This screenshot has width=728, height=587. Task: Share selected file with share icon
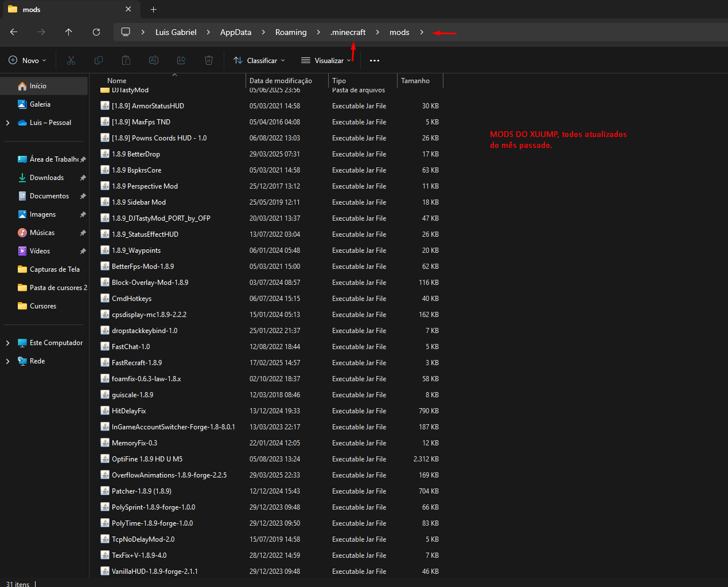tap(181, 60)
